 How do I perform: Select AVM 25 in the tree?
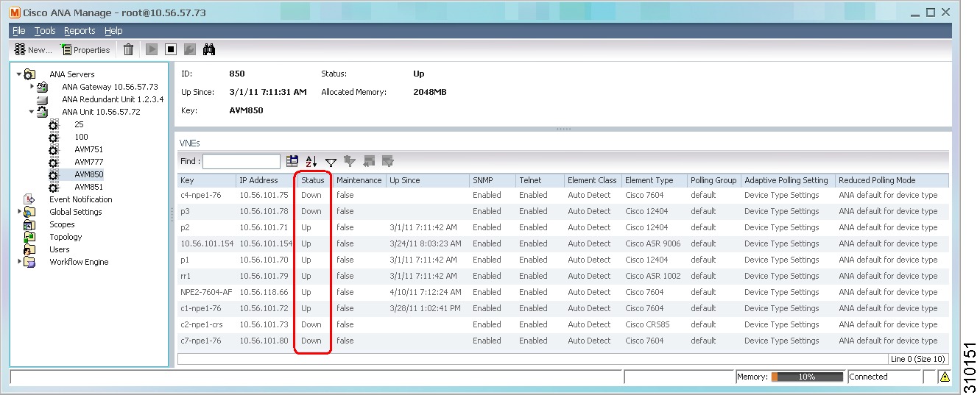79,124
